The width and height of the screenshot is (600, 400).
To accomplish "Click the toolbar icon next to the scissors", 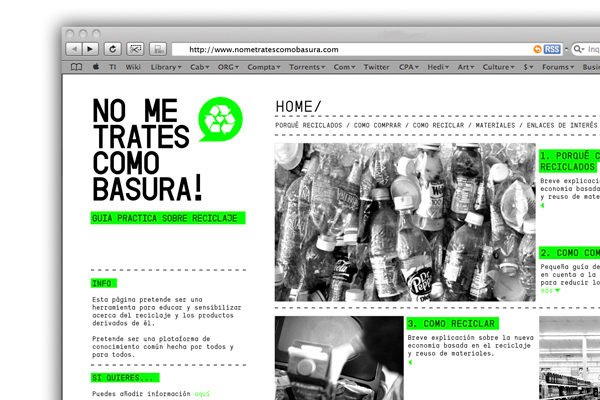I will (158, 49).
